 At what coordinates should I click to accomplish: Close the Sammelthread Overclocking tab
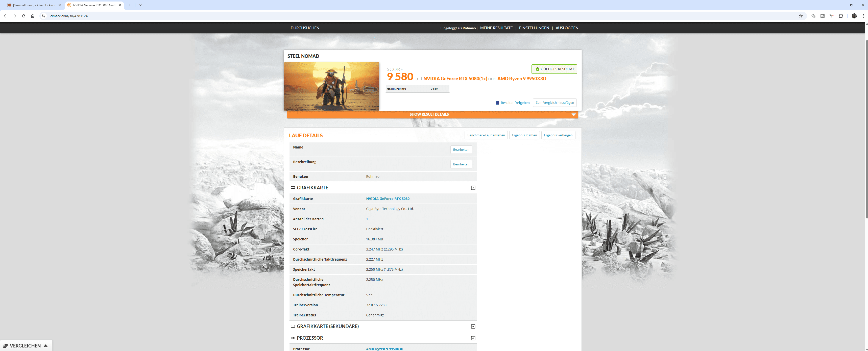click(x=60, y=5)
